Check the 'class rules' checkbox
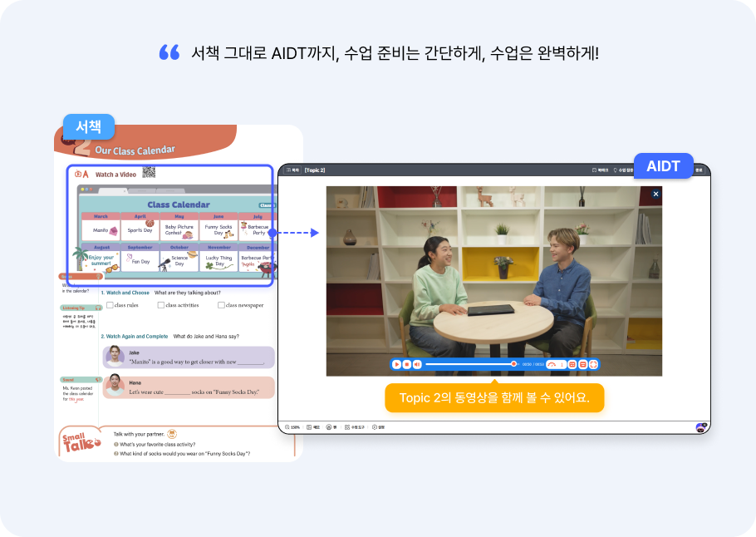Viewport: 756px width, 537px height. coord(110,305)
